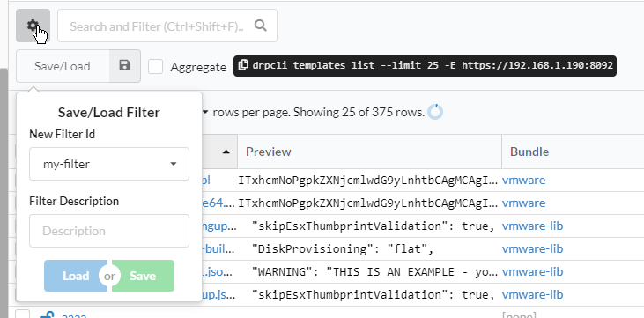Click the spinning refresh indicator

pyautogui.click(x=435, y=112)
